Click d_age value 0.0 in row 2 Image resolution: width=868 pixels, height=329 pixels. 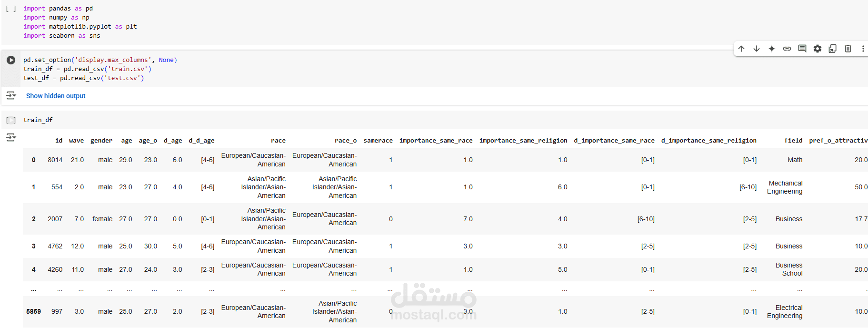[178, 219]
